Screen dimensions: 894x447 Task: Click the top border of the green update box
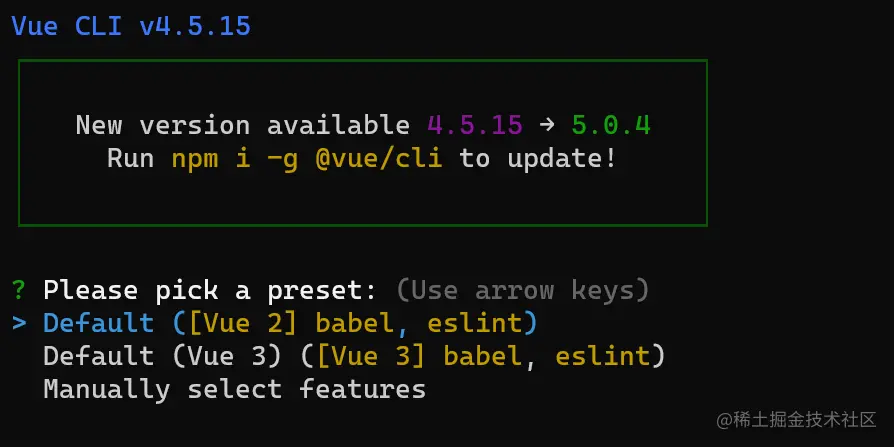[x=362, y=60]
